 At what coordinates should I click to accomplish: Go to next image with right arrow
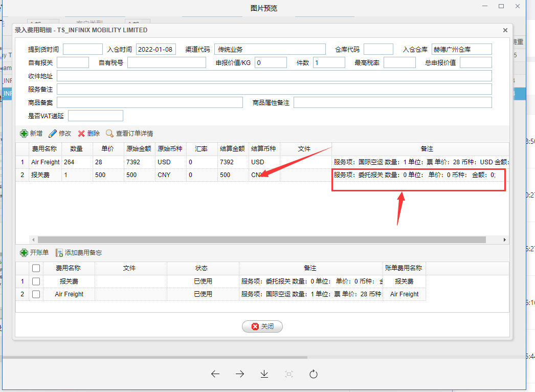click(240, 374)
